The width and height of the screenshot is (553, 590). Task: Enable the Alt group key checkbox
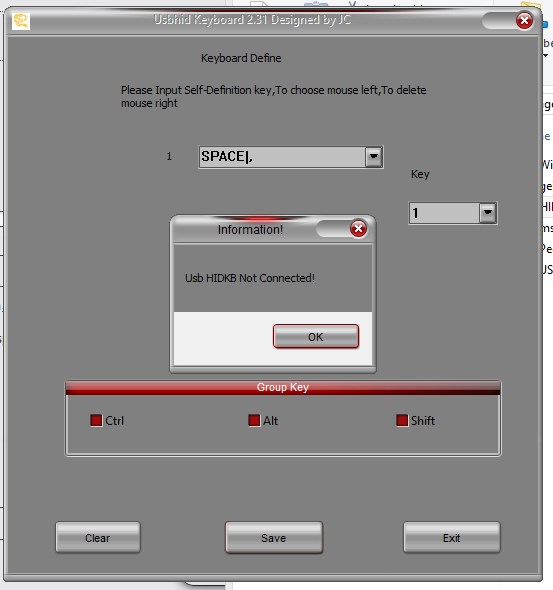coord(254,420)
